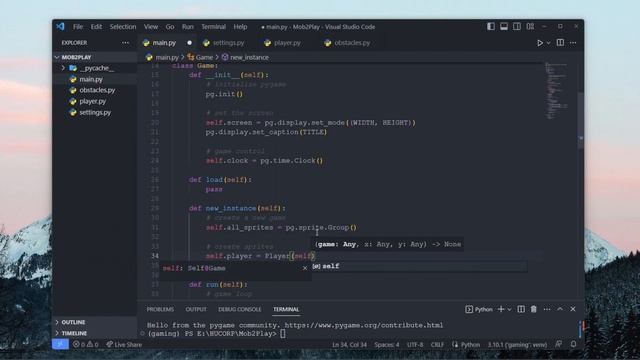Switch to the PROBLEMS panel tab
The width and height of the screenshot is (640, 360).
160,309
